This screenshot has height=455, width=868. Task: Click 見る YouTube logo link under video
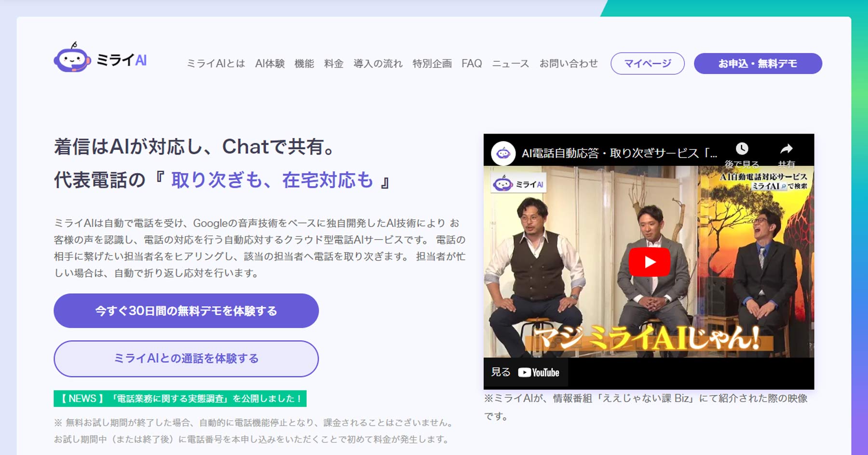pos(526,373)
